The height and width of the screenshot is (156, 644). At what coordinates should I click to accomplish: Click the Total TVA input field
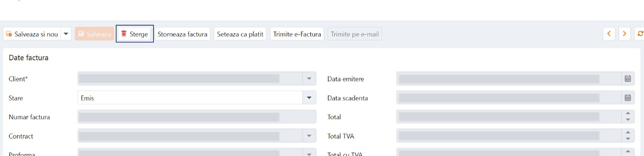(509, 136)
